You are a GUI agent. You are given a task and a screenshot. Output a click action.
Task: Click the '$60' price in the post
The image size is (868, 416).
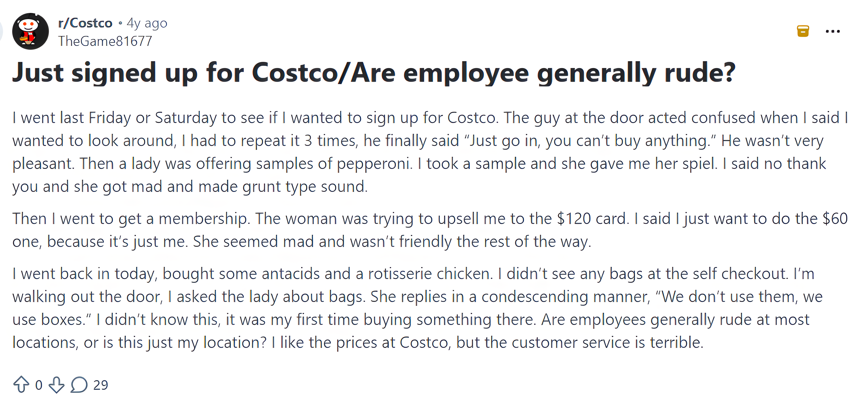(835, 219)
